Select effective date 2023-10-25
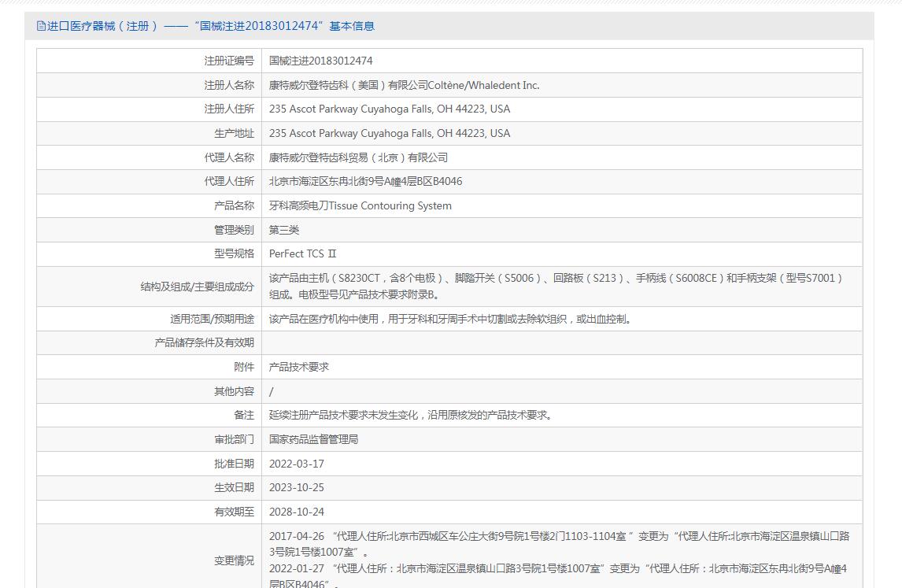The height and width of the screenshot is (588, 902). (296, 487)
